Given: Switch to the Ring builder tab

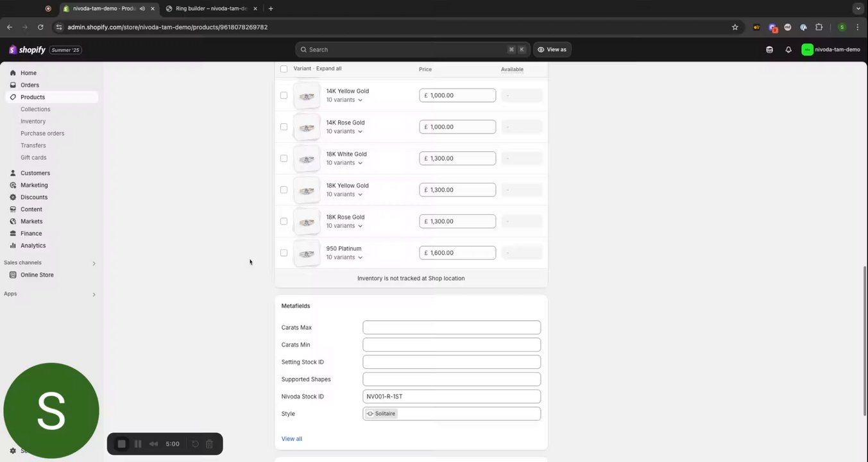Looking at the screenshot, I should pyautogui.click(x=211, y=8).
